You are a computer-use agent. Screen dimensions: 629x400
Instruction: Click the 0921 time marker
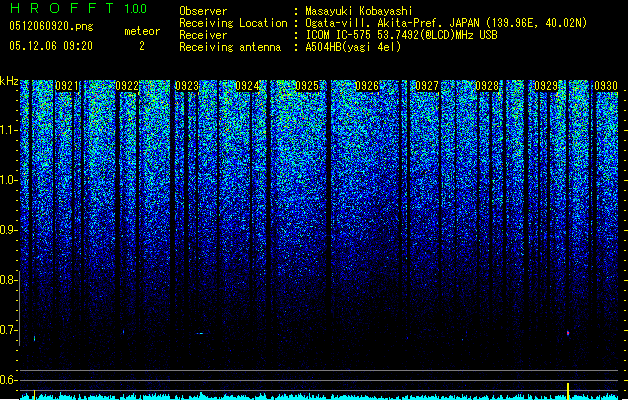67,86
